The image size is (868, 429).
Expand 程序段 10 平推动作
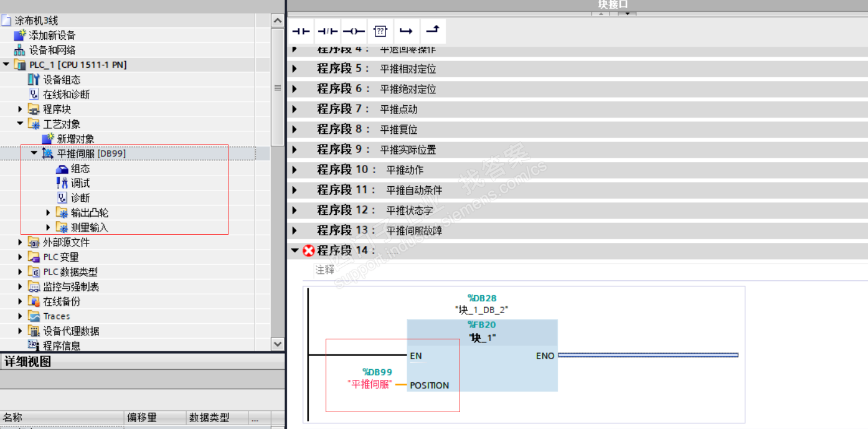295,170
